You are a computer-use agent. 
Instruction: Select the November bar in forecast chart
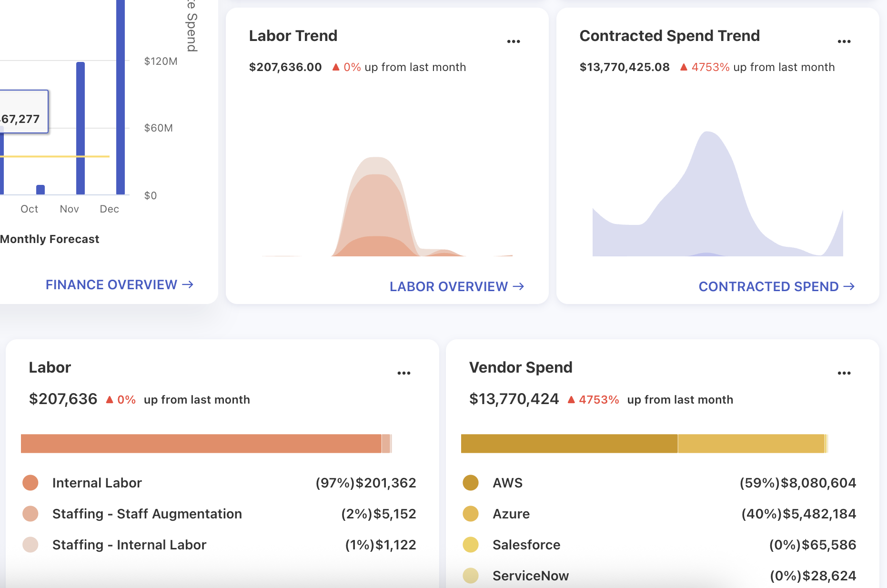(81, 129)
